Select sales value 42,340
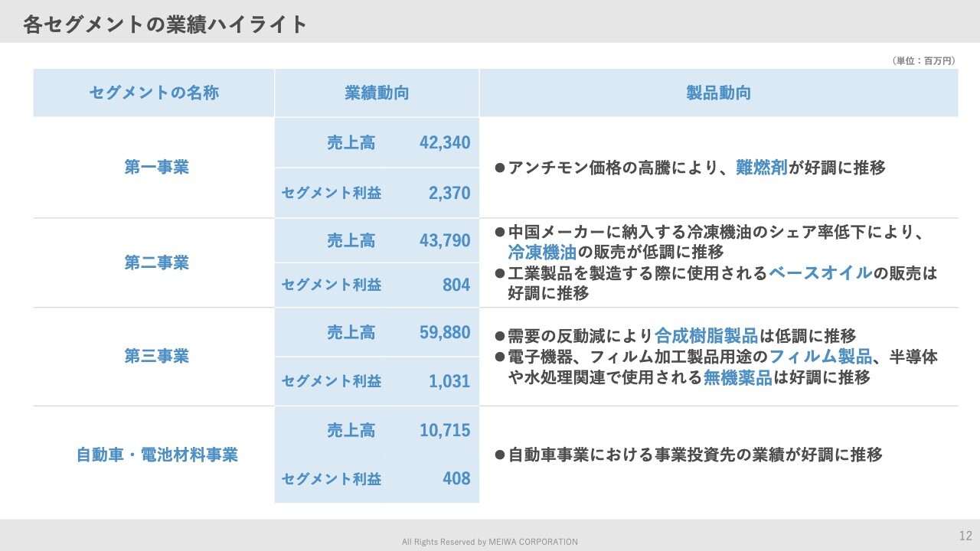Viewport: 980px width, 551px height. point(445,142)
